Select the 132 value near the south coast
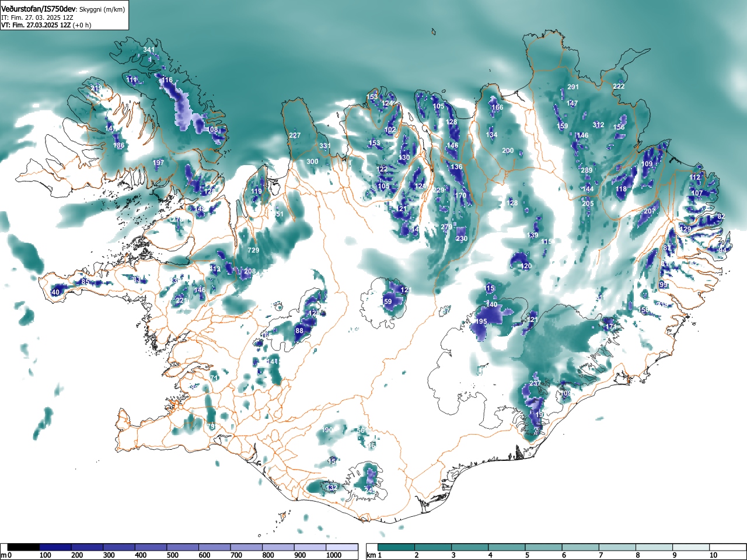747x560 pixels. 331,487
